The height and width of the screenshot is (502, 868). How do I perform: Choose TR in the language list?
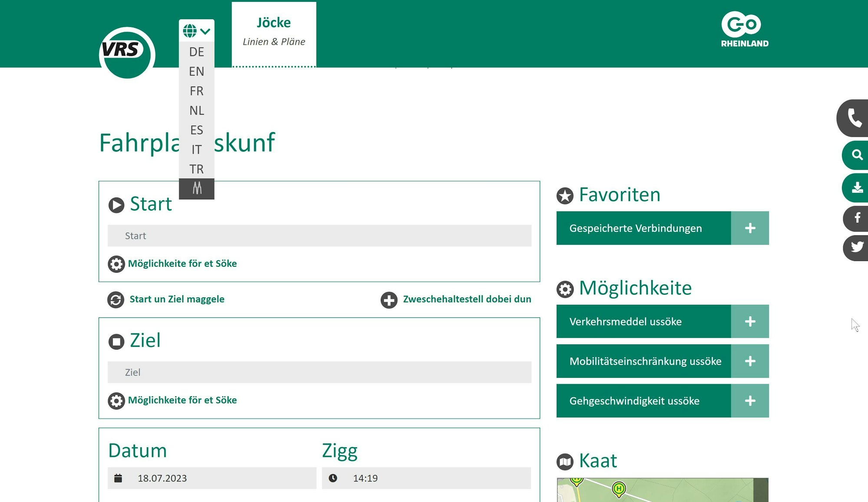[x=196, y=169]
